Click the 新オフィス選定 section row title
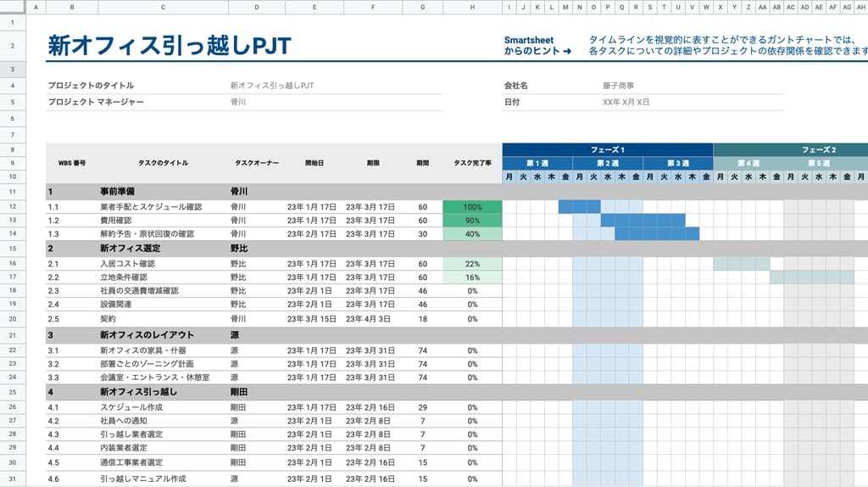Image resolution: width=868 pixels, height=487 pixels. point(130,249)
